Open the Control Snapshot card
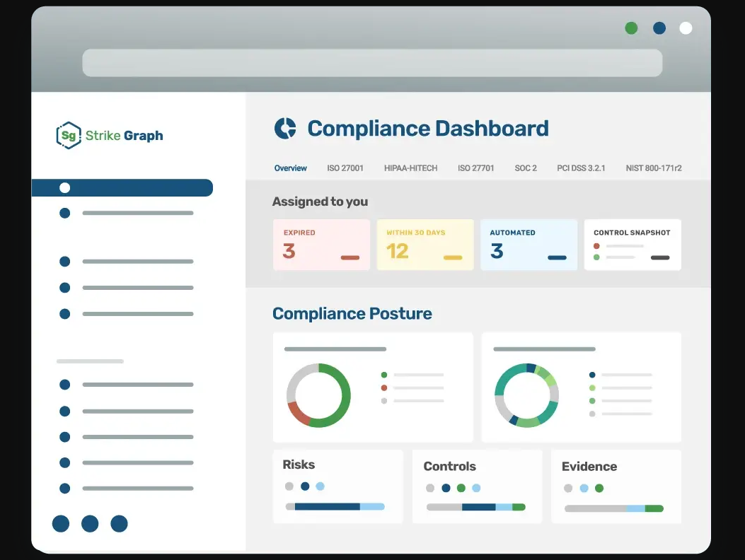The image size is (745, 560). point(632,245)
